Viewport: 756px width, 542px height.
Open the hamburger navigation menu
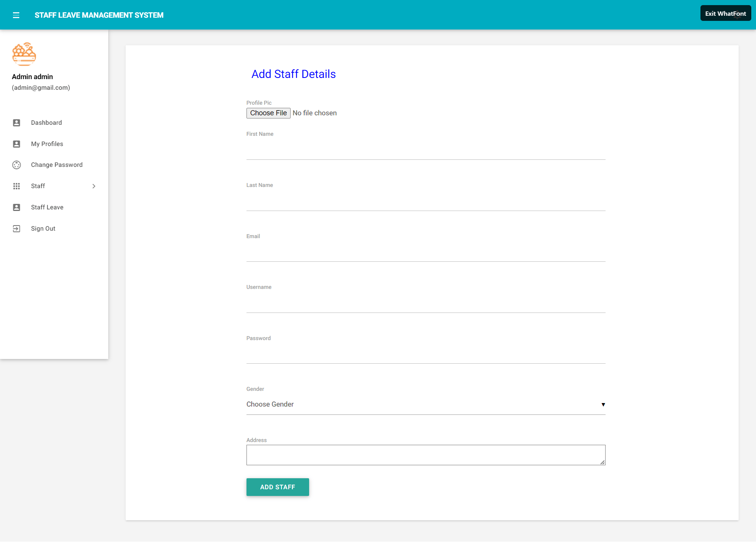click(16, 15)
